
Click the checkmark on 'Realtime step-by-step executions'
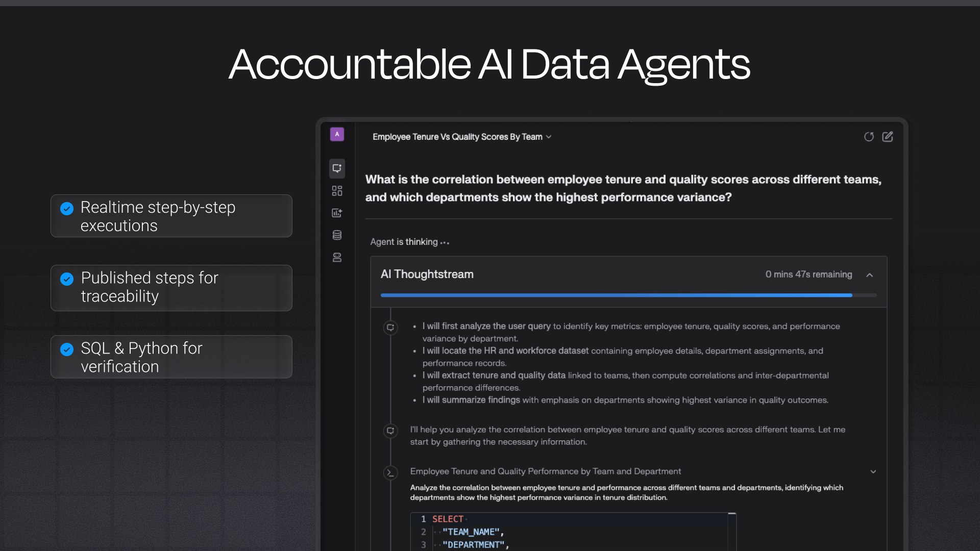click(x=67, y=208)
